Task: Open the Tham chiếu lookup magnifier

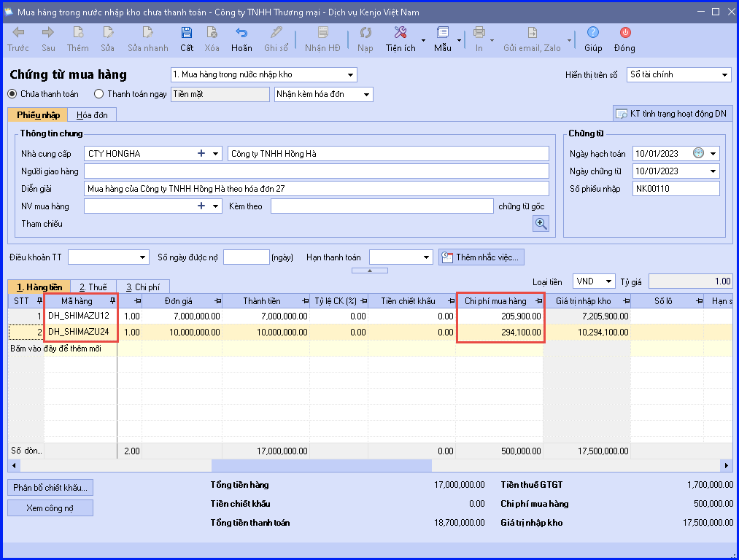Action: (541, 224)
